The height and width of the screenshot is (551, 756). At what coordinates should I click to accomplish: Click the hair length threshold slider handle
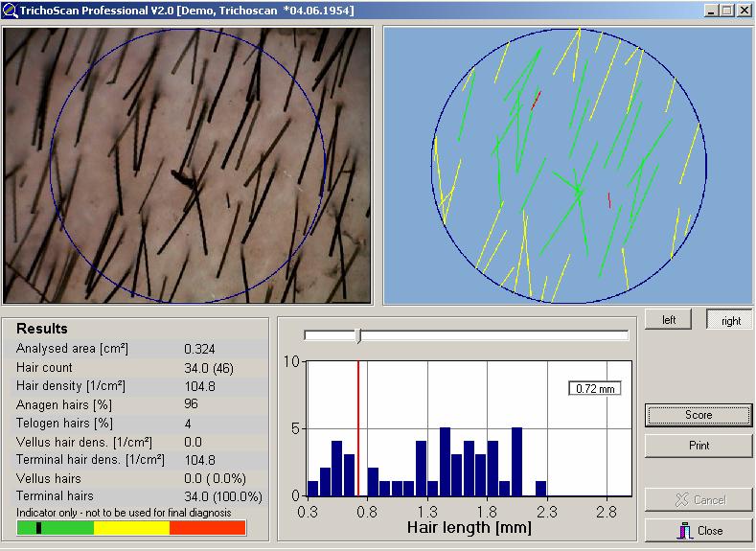[x=358, y=335]
